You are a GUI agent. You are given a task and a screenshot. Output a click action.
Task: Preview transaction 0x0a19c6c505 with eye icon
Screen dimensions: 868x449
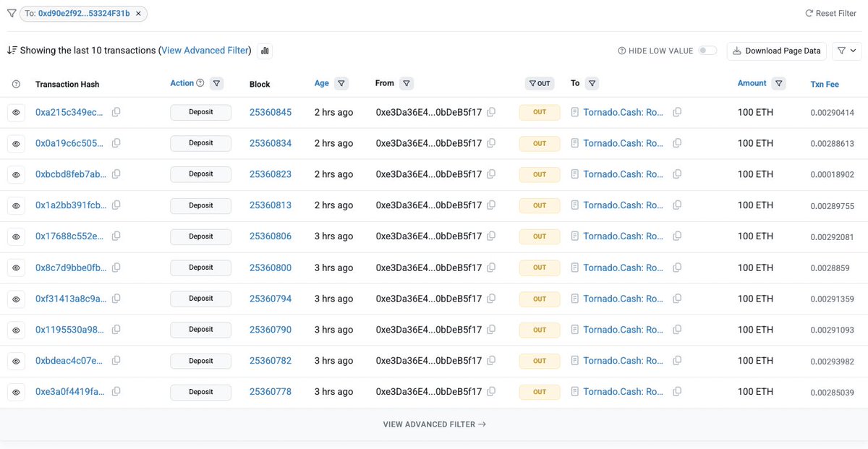pos(17,143)
